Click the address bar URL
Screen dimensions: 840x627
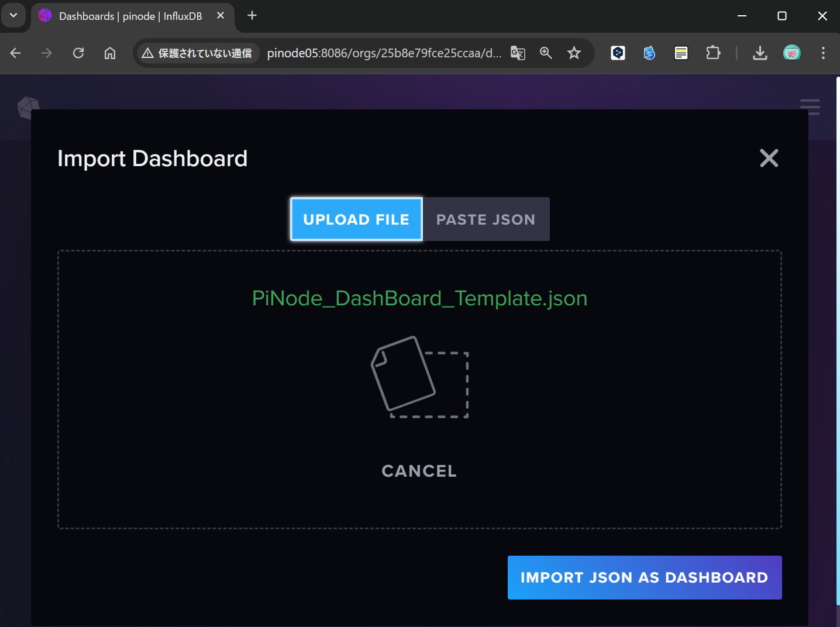tap(384, 53)
